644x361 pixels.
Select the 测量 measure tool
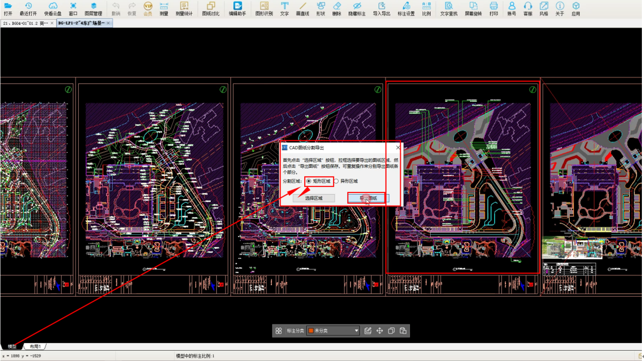pos(164,8)
